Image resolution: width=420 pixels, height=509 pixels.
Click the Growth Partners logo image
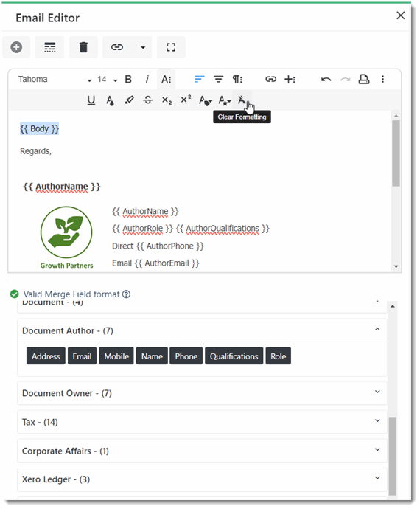point(66,238)
